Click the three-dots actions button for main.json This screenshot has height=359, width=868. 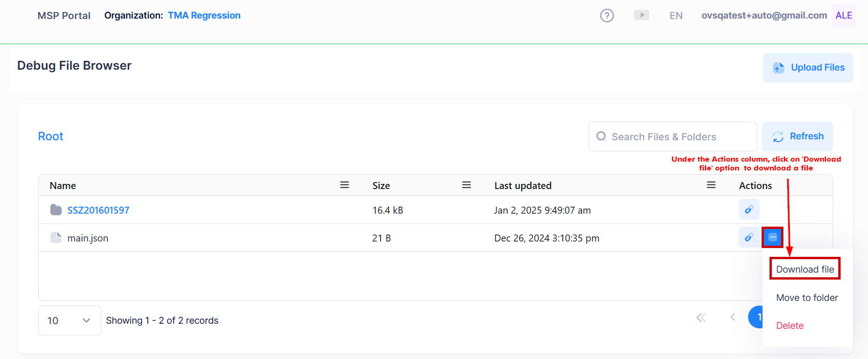pos(772,237)
